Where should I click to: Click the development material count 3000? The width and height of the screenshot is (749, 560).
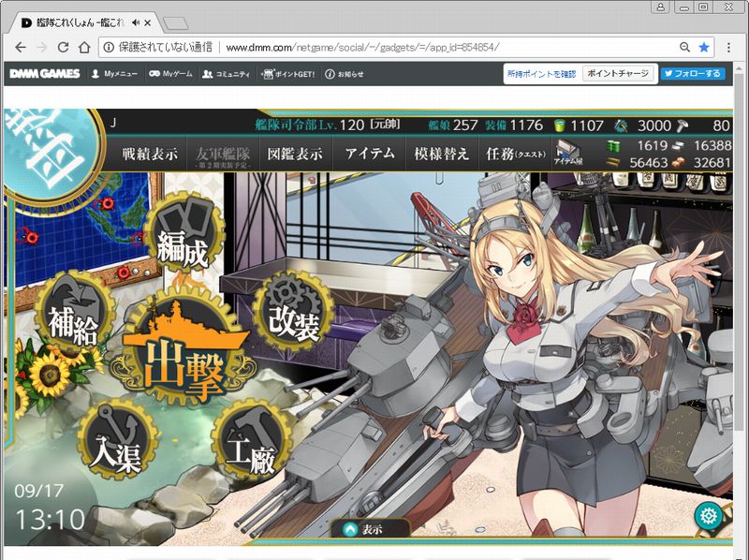(654, 125)
